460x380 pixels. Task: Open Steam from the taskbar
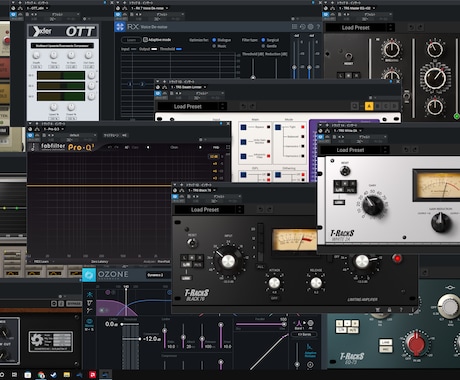coord(54,375)
